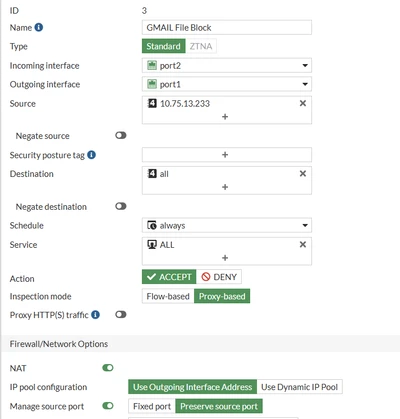Toggle Negate destination switch
The width and height of the screenshot is (400, 419).
coord(121,206)
